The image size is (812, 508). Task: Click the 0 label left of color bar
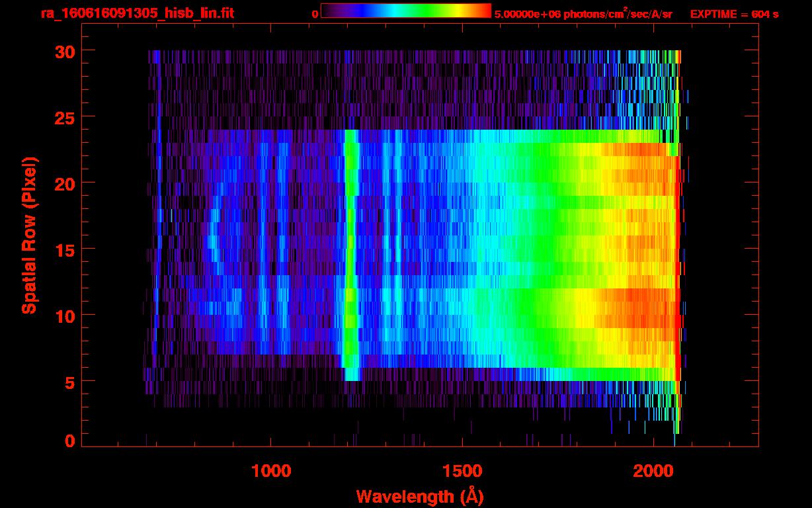315,14
